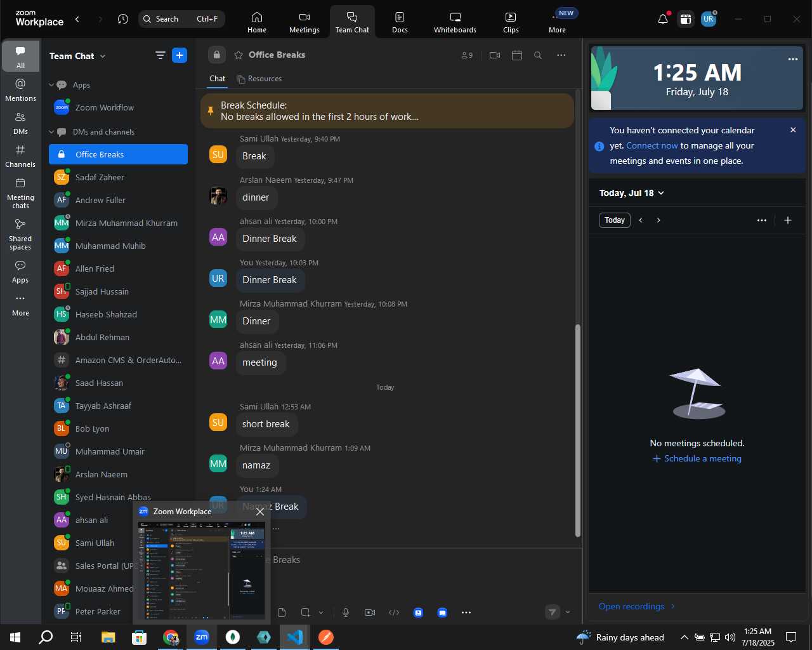
Task: Switch to the Chat tab
Action: [218, 79]
